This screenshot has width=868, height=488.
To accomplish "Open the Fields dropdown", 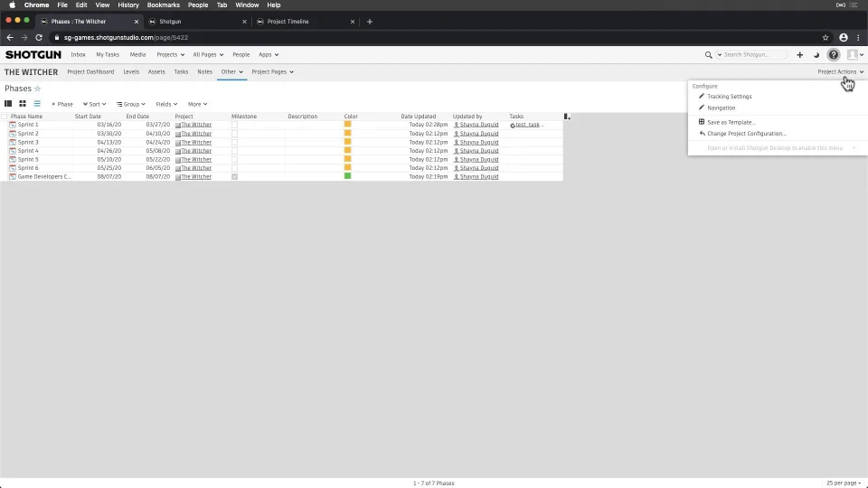I will click(166, 104).
